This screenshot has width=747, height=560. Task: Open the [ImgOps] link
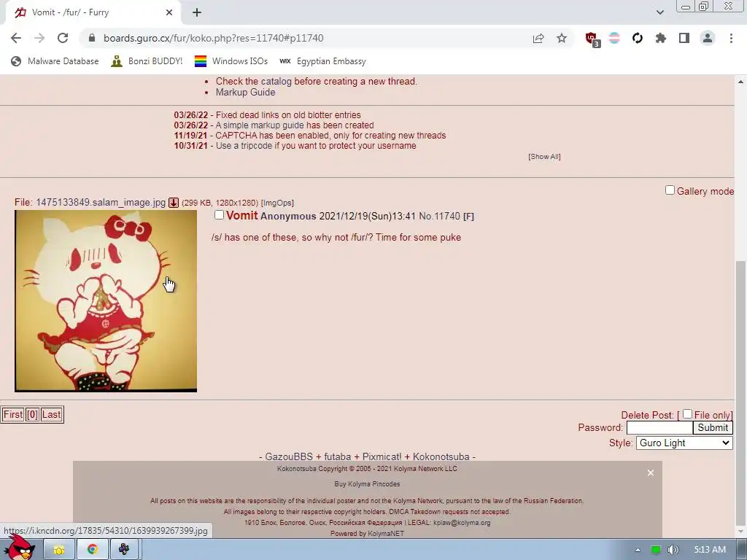[277, 203]
